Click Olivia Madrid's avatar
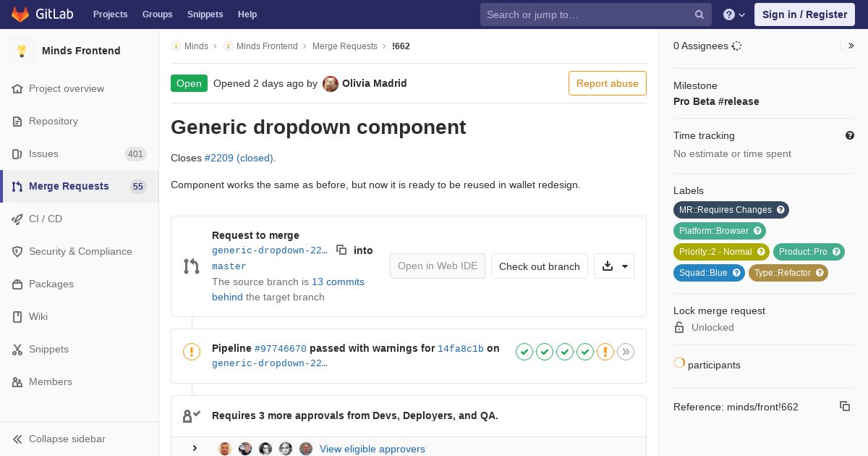The width and height of the screenshot is (868, 456). (x=331, y=84)
